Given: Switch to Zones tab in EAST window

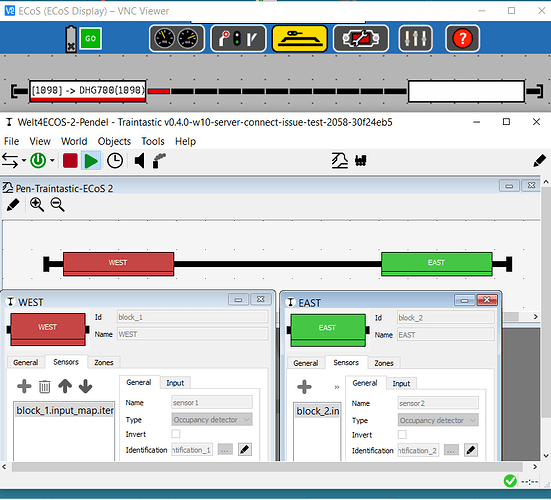Looking at the screenshot, I should tap(384, 363).
